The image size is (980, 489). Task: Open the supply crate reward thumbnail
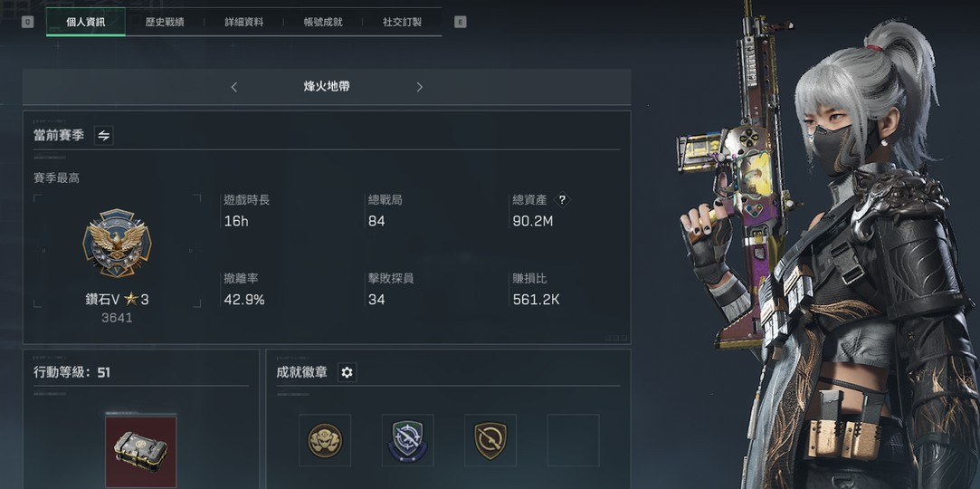[x=140, y=452]
